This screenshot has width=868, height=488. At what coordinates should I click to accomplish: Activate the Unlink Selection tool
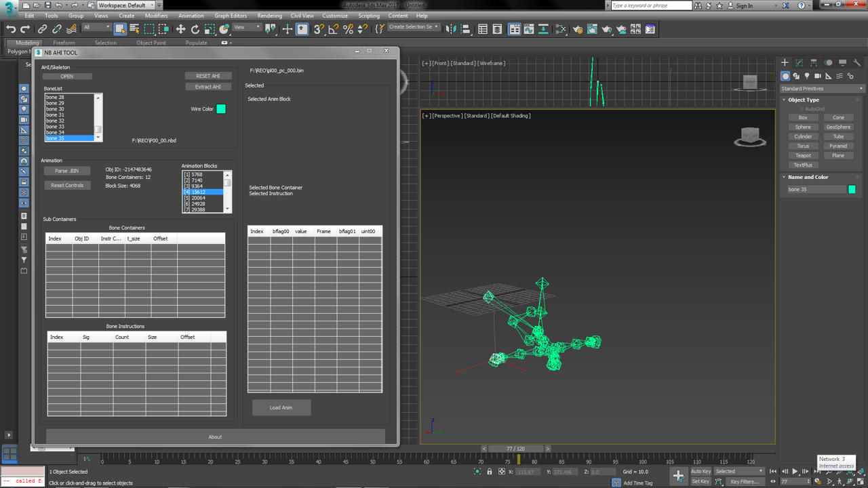pos(57,29)
